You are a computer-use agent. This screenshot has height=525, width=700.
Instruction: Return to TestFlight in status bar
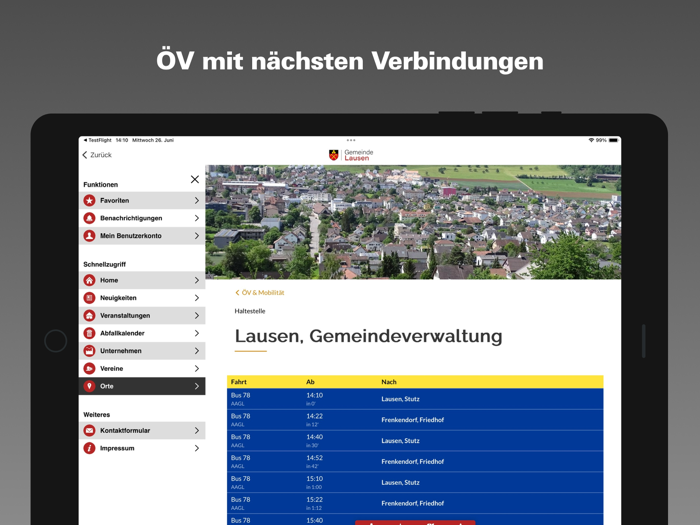pos(97,140)
